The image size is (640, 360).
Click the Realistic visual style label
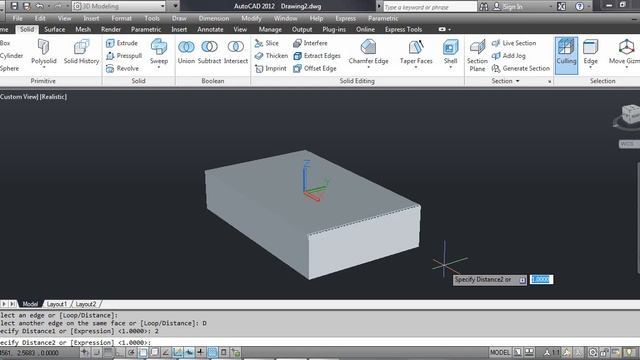tap(53, 97)
